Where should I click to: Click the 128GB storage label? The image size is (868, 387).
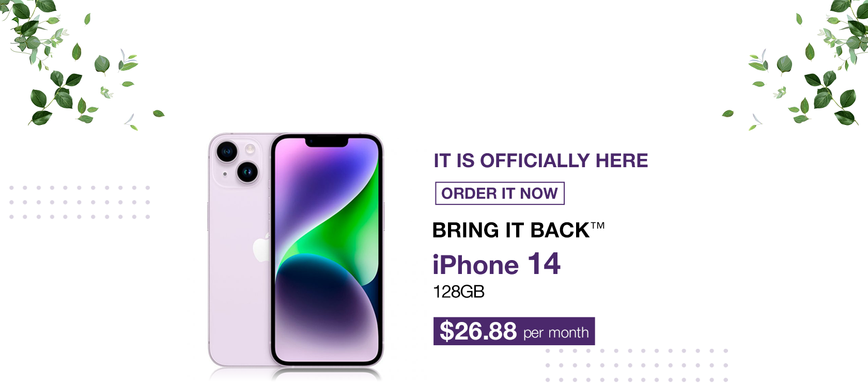[459, 292]
